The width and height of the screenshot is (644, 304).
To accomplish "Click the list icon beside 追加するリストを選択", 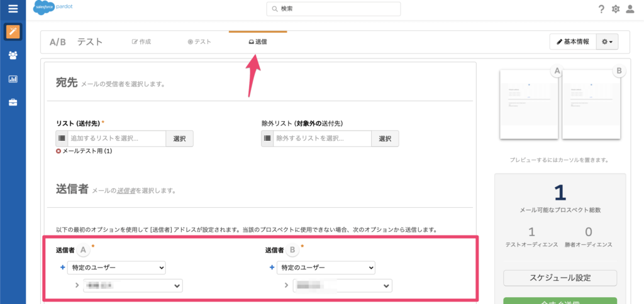I will 62,139.
